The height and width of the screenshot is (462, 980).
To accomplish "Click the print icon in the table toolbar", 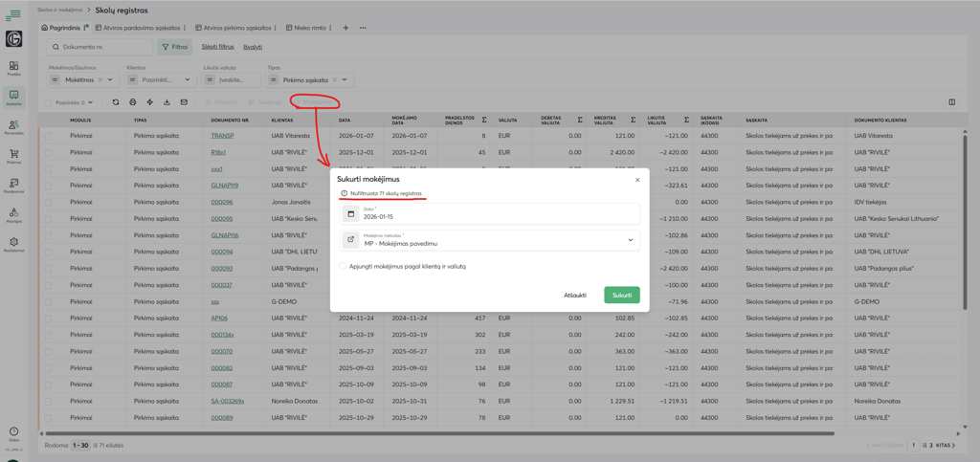I will pos(133,102).
